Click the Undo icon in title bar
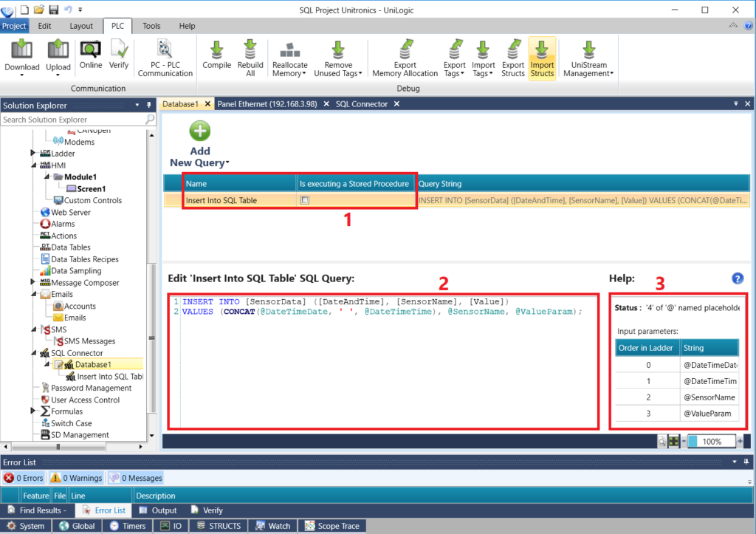Image resolution: width=756 pixels, height=534 pixels. [68, 9]
